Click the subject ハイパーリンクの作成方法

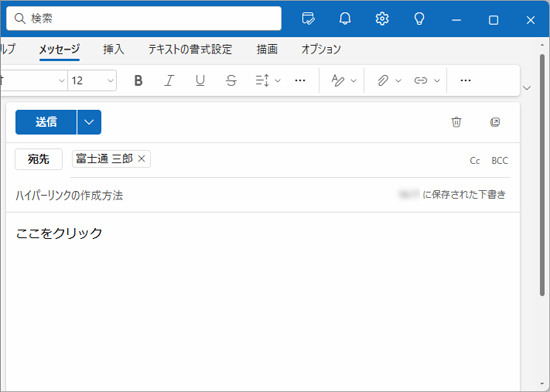69,195
